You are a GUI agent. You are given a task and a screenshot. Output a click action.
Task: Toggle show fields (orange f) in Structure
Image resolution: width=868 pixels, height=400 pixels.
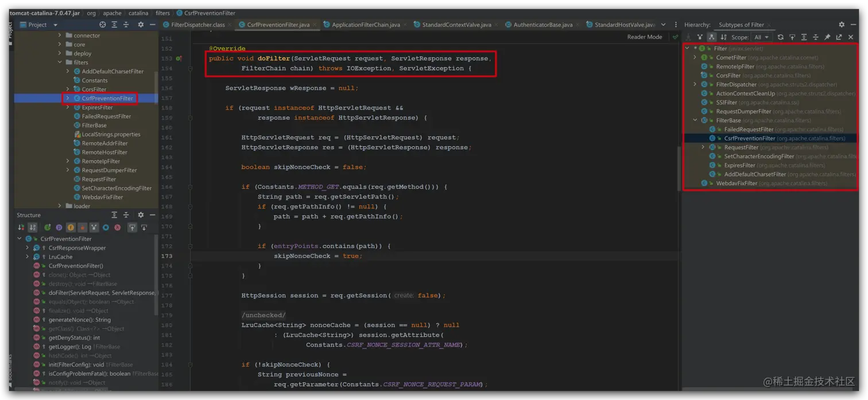coord(71,227)
